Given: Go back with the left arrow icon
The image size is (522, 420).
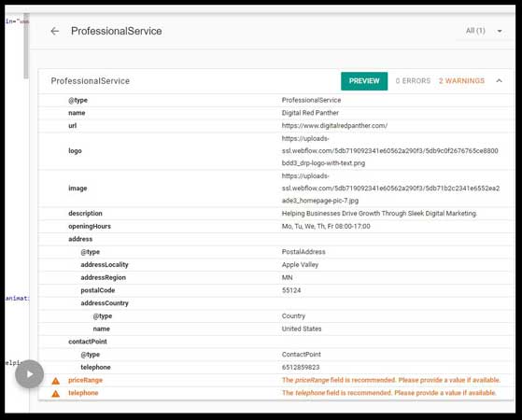Looking at the screenshot, I should [54, 31].
